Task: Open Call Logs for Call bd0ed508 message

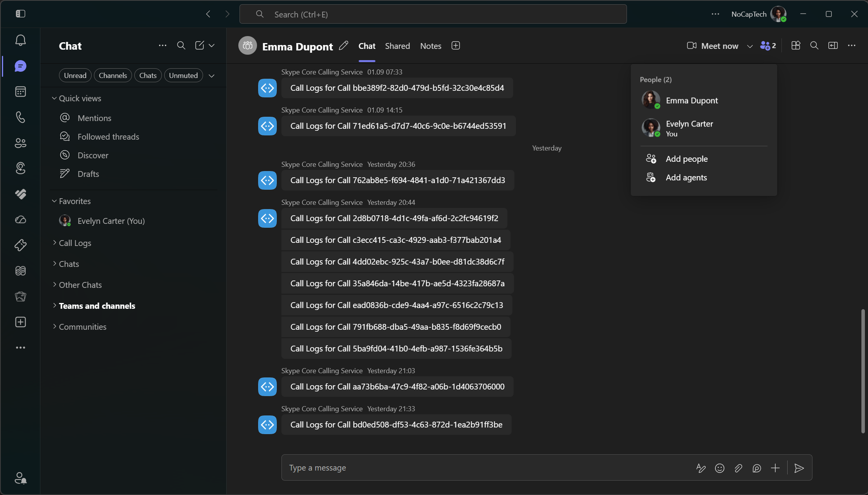Action: 396,425
